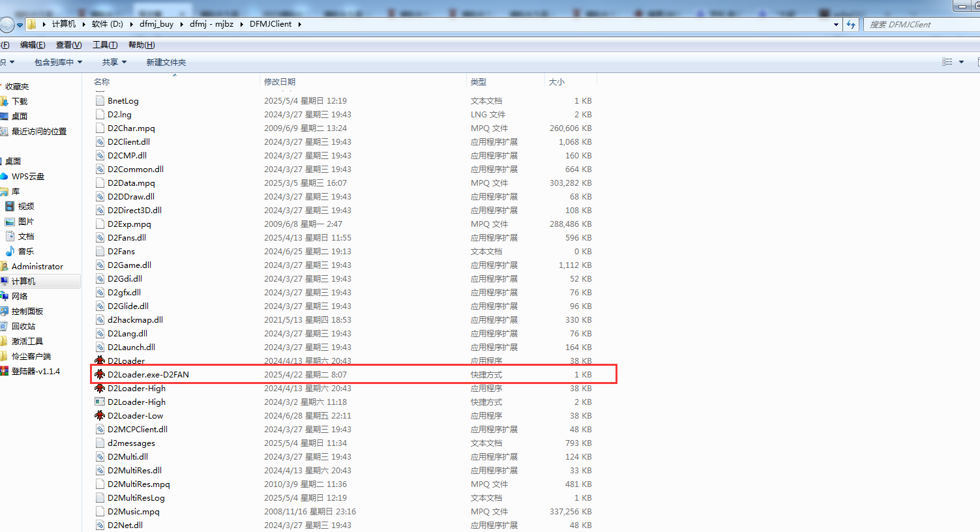This screenshot has width=980, height=532.
Task: Select the d2messages file icon
Action: [x=100, y=443]
